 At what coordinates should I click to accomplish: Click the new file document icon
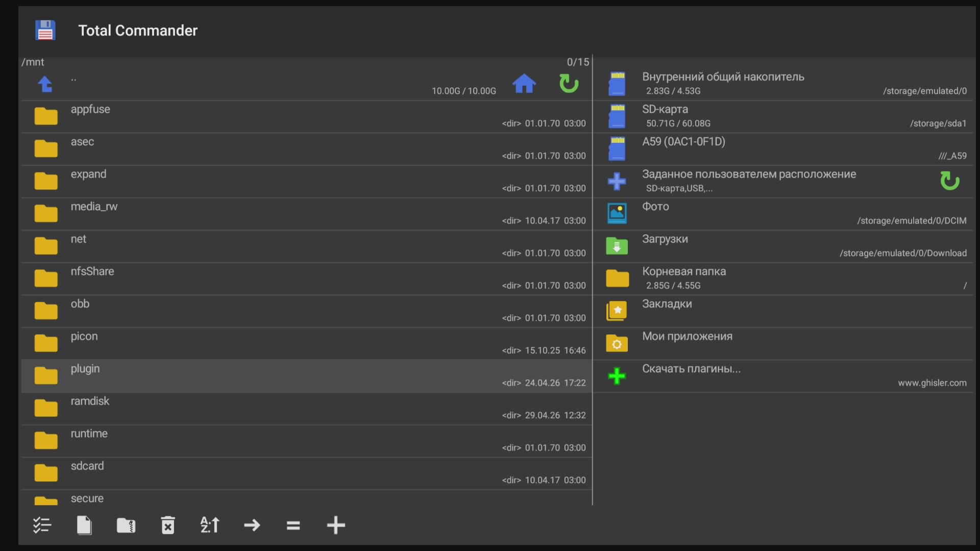click(x=84, y=525)
